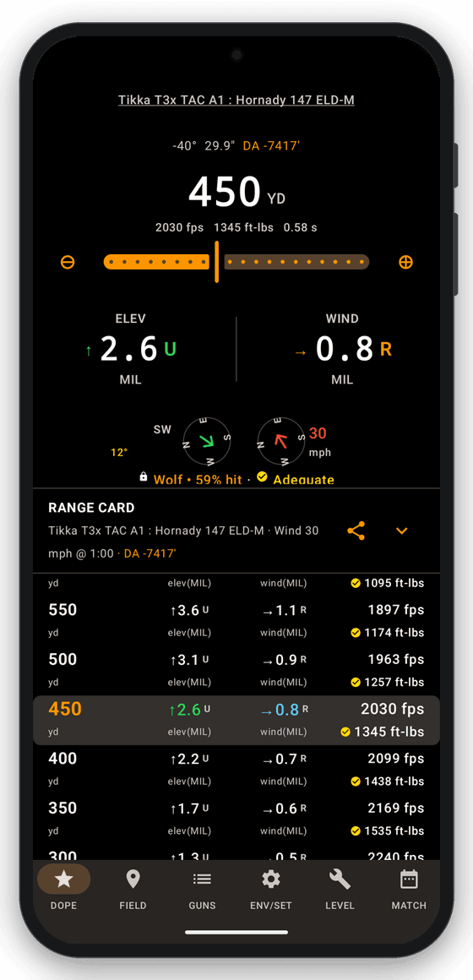Open the ENV/SET tab

(270, 888)
